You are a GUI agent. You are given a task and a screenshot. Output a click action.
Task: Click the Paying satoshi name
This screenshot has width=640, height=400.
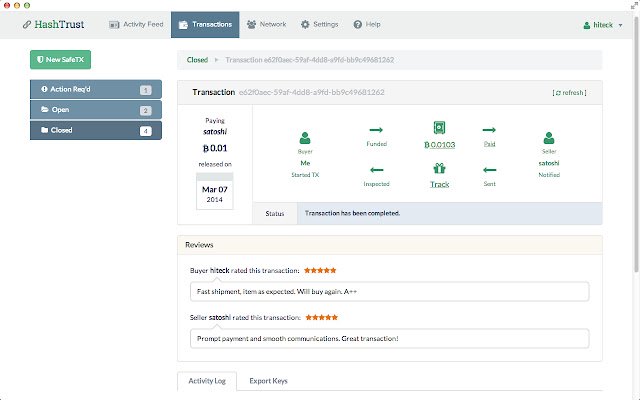tap(215, 131)
